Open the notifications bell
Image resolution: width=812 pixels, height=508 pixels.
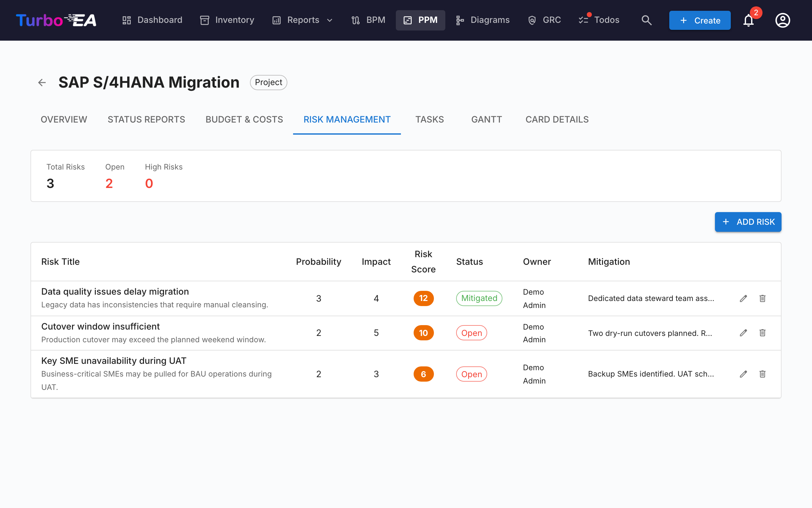point(749,20)
